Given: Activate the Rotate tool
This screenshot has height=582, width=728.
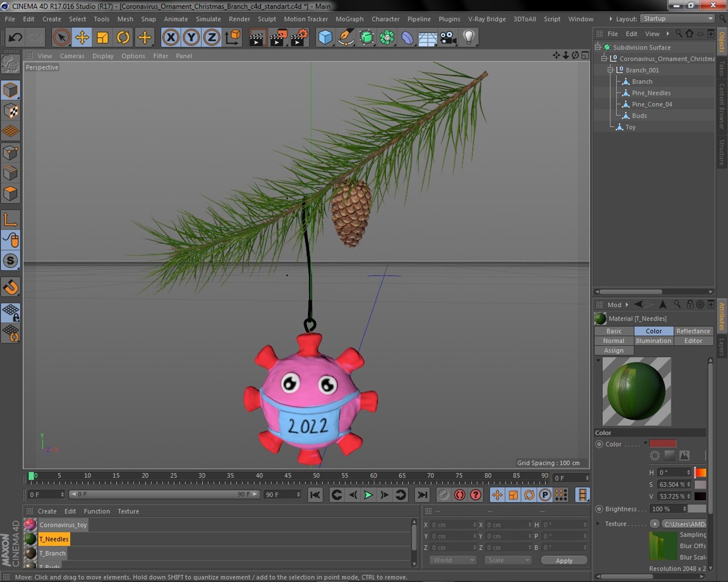Looking at the screenshot, I should pyautogui.click(x=123, y=37).
